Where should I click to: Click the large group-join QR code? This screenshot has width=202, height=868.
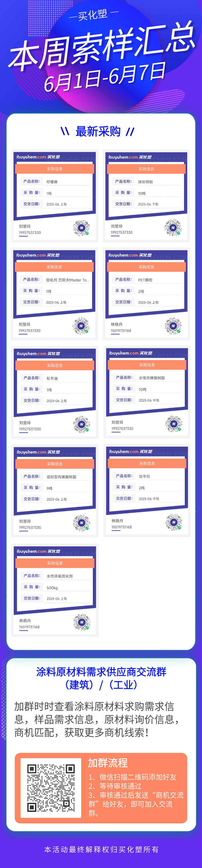pos(51,787)
